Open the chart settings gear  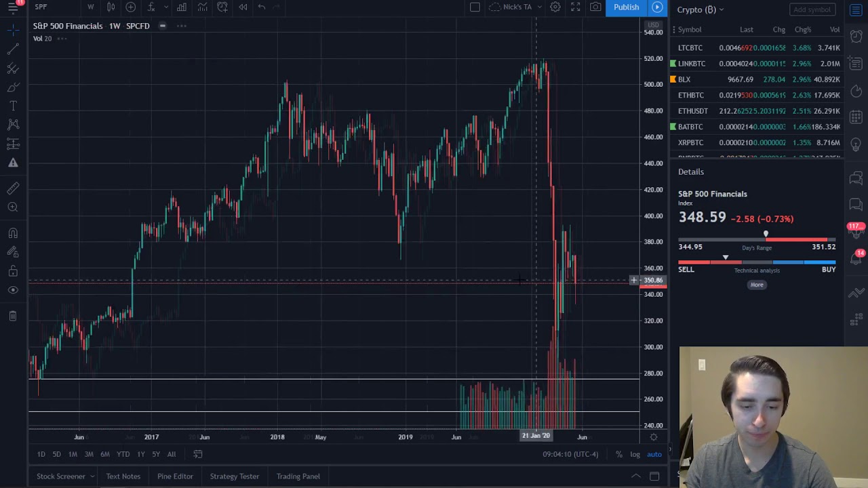[555, 7]
